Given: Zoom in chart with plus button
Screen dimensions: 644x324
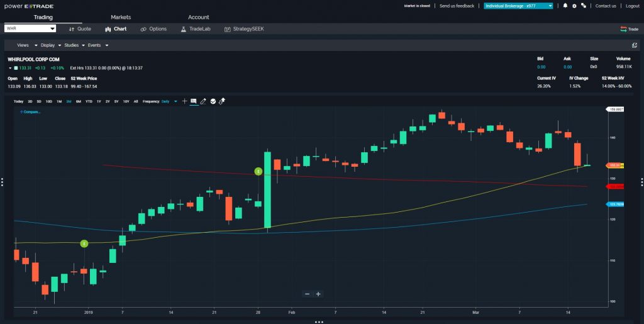Looking at the screenshot, I should [x=318, y=294].
